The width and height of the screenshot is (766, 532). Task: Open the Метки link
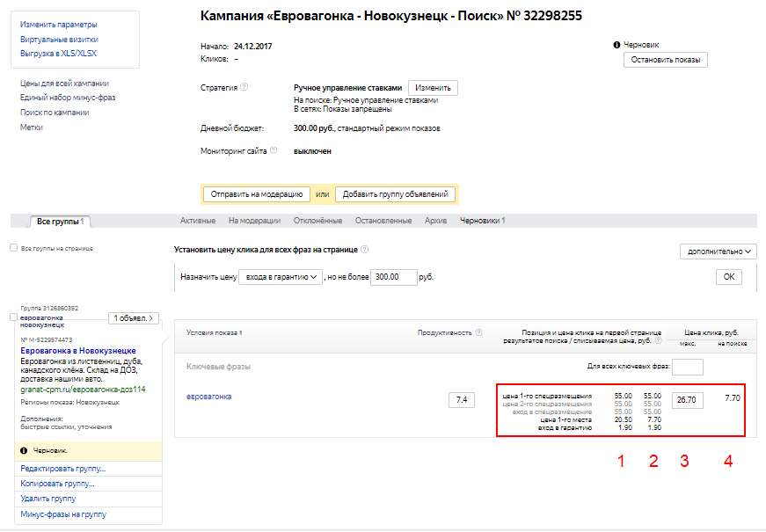[x=32, y=127]
